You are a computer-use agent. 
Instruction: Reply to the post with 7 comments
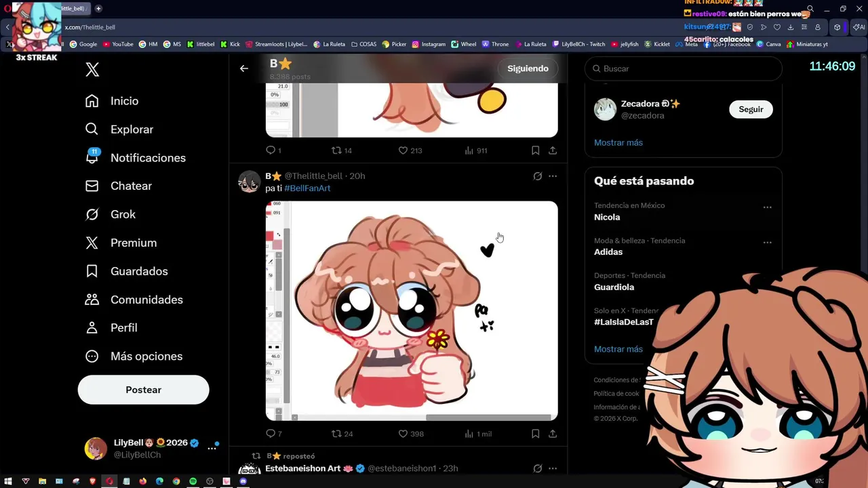tap(273, 434)
